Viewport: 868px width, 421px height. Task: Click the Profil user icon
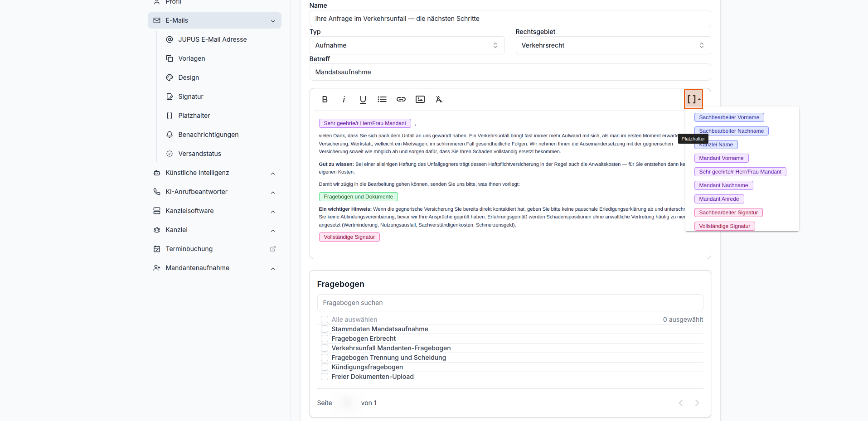click(x=157, y=2)
